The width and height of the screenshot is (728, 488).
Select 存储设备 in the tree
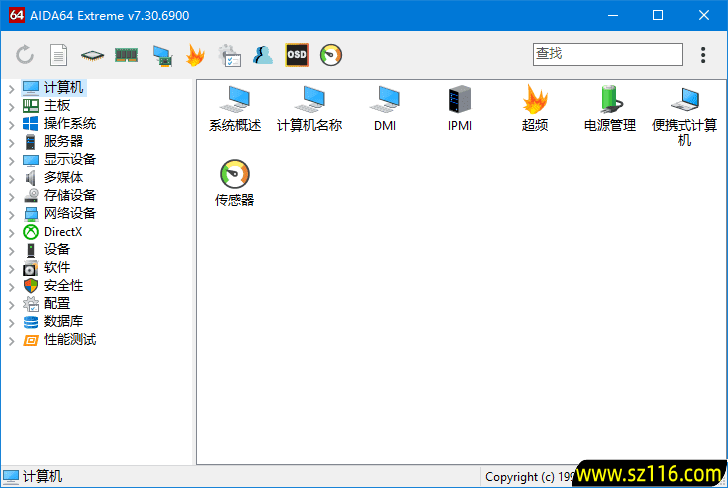point(70,195)
